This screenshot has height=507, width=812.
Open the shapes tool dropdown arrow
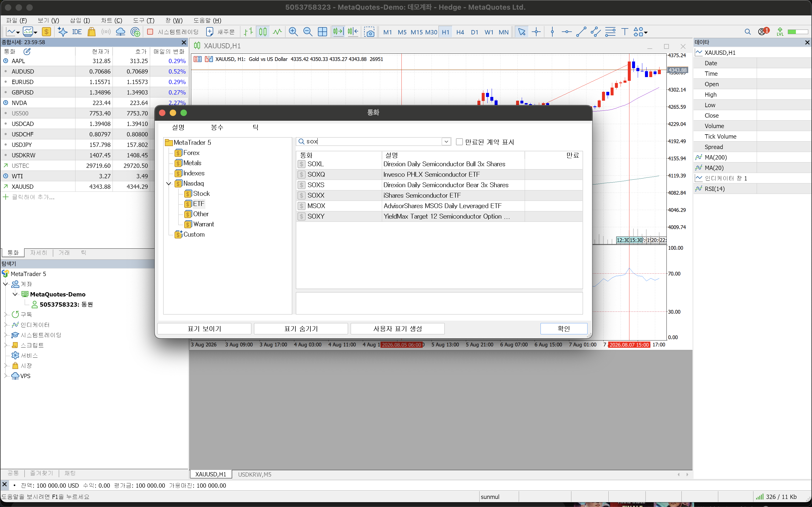pos(646,32)
